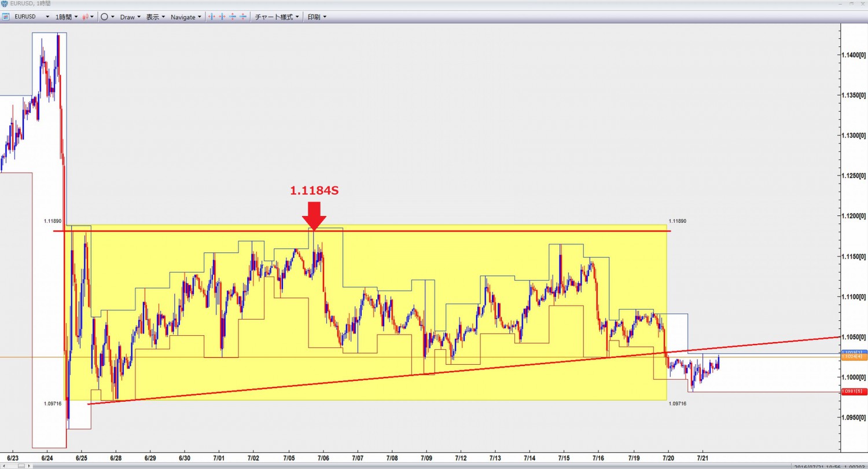The image size is (868, 469).
Task: Open the 1時間 timeframe dropdown
Action: pos(76,17)
